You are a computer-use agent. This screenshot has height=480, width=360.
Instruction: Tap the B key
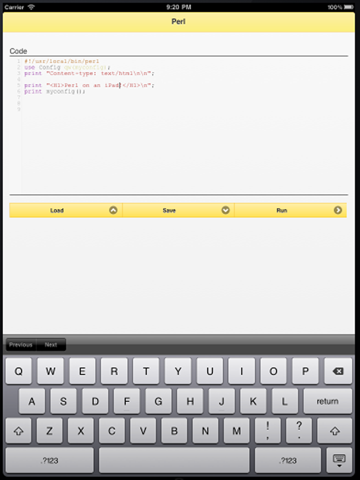click(174, 431)
